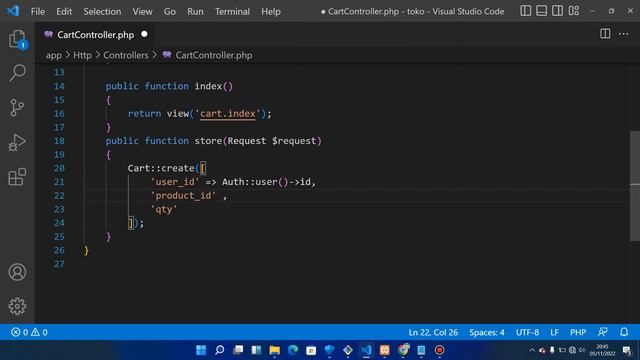Change encoding via UTF-8
This screenshot has height=360, width=640.
click(x=527, y=332)
